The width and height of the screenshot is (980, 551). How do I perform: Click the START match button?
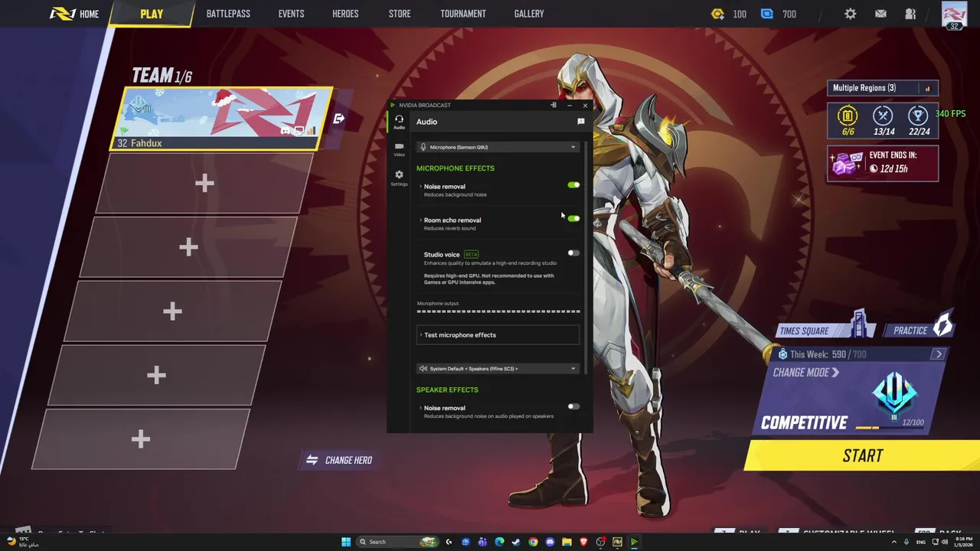point(862,455)
